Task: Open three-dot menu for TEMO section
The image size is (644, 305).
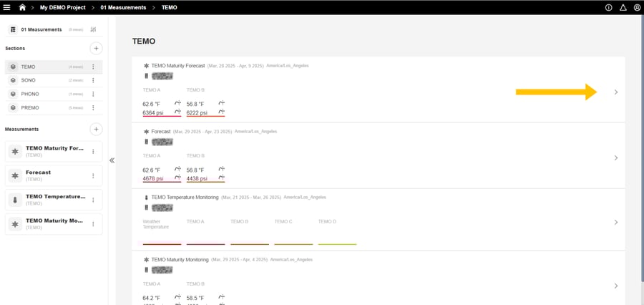Action: [93, 67]
